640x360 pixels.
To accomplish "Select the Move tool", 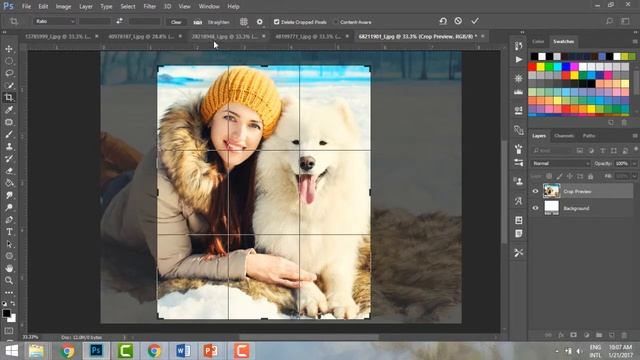I will click(x=9, y=49).
